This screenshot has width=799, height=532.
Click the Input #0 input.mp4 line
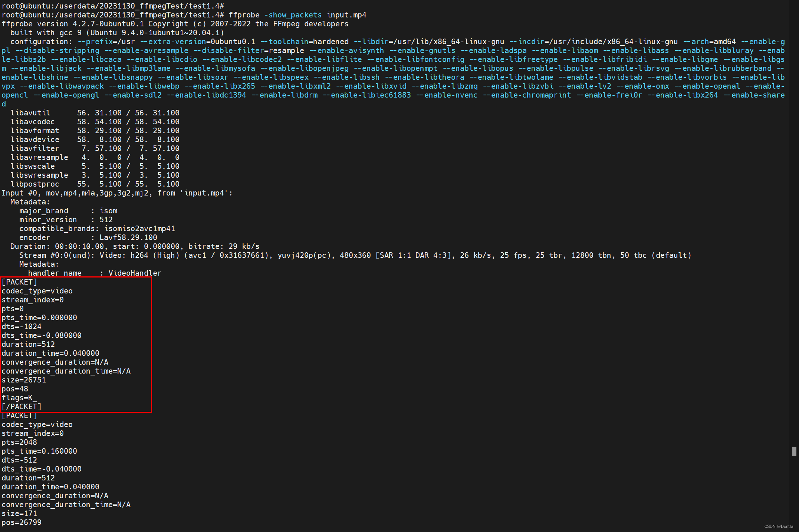117,193
